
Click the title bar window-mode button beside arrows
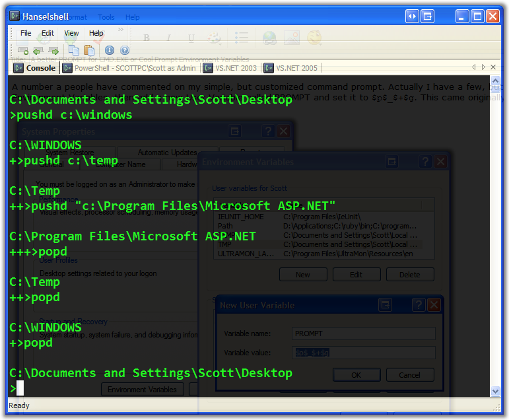click(x=428, y=17)
